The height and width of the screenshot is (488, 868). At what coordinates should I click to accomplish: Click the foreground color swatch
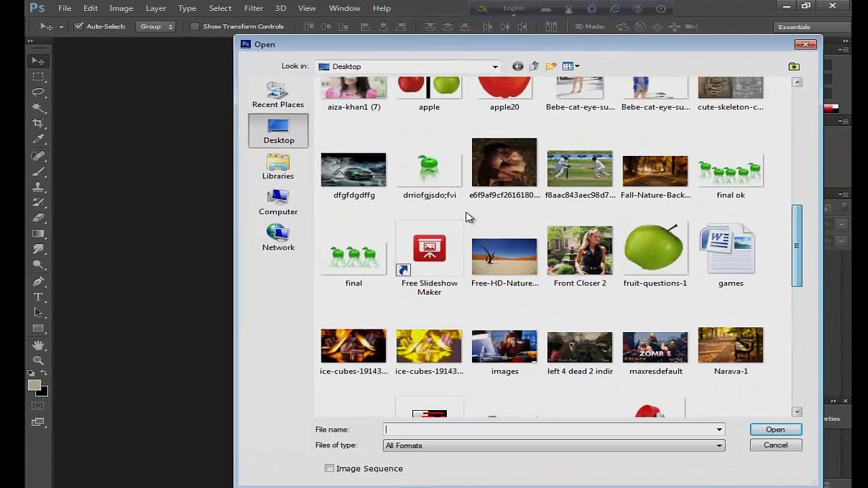point(34,385)
